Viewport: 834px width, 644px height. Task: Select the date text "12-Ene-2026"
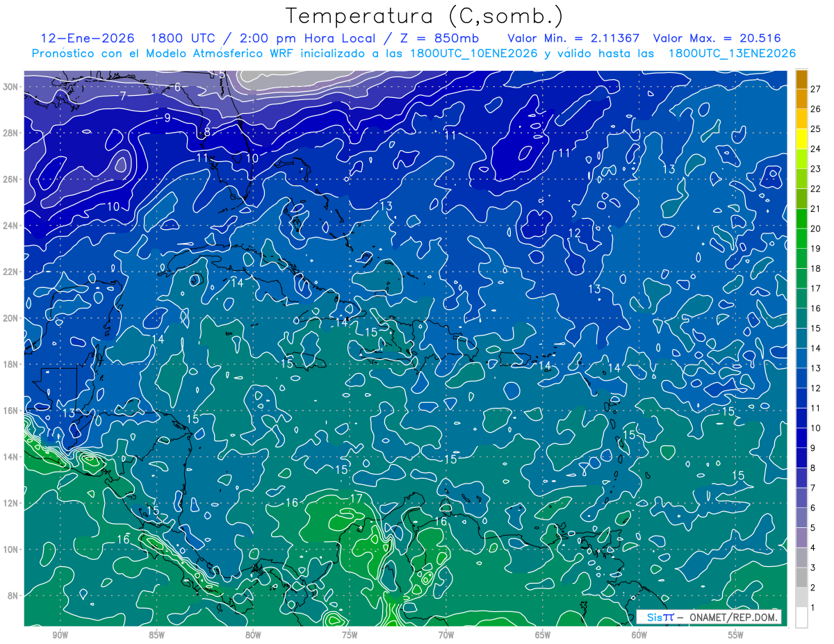click(x=89, y=38)
